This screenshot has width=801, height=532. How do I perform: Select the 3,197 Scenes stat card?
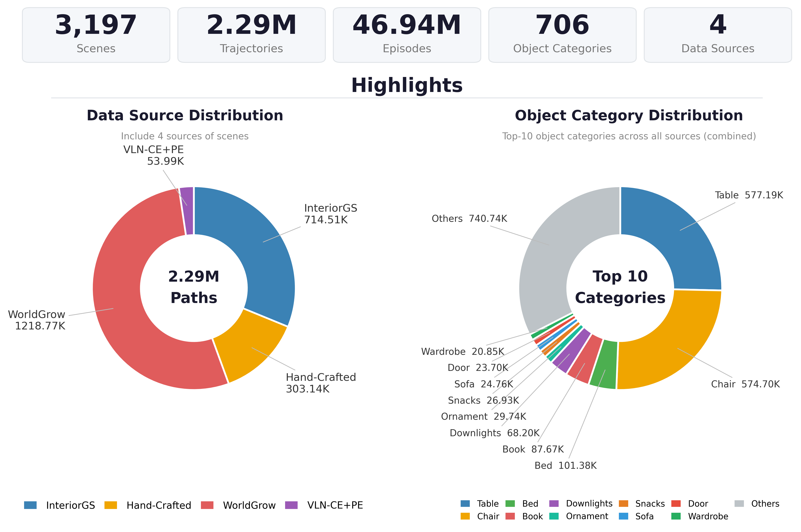96,35
